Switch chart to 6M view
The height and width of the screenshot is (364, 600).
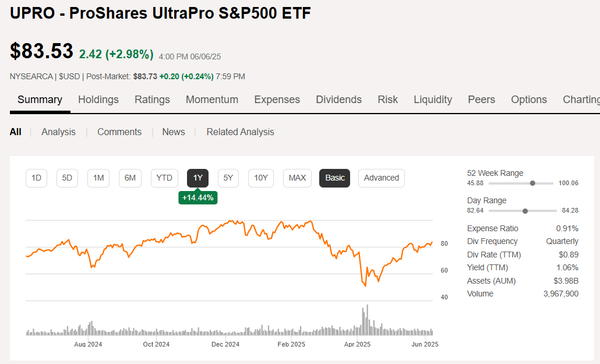(130, 178)
